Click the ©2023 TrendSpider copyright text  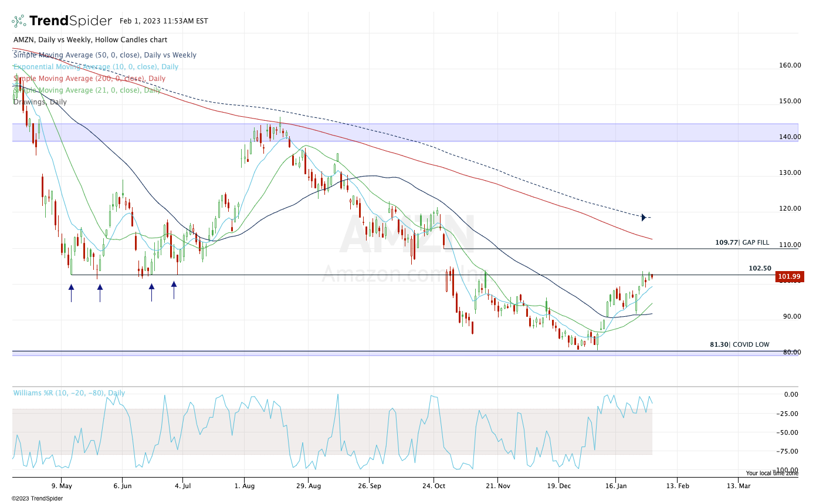coord(38,499)
